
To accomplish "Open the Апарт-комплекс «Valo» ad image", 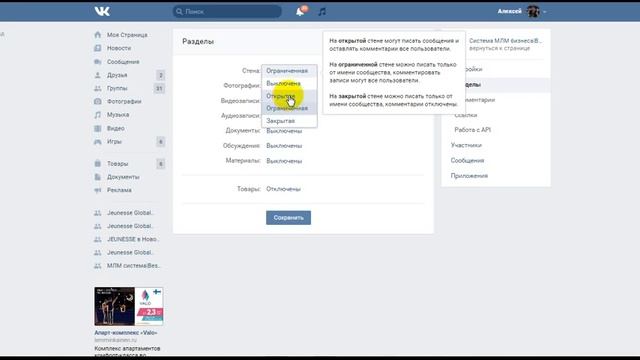I will tap(129, 306).
